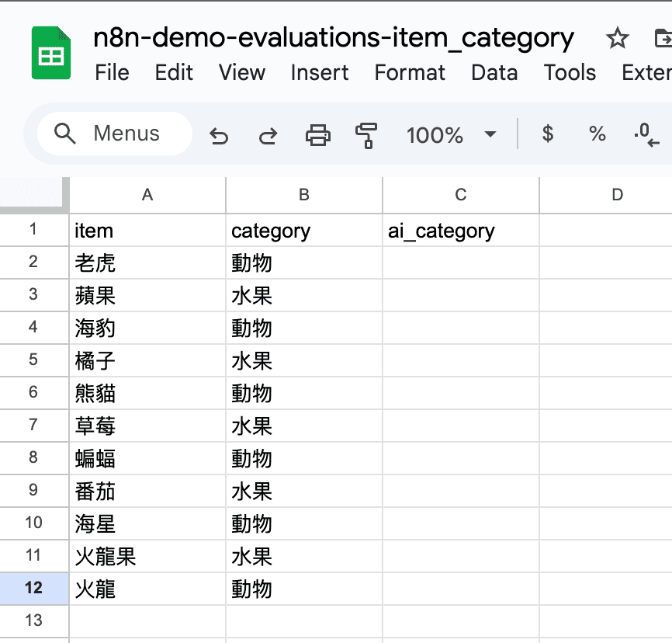Decrease decimal places icon
This screenshot has width=672, height=643.
(646, 134)
